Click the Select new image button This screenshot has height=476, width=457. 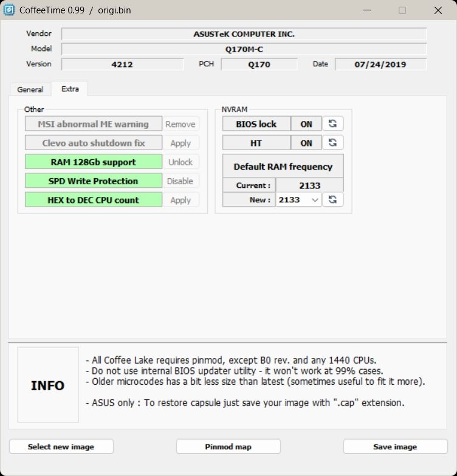click(x=61, y=447)
